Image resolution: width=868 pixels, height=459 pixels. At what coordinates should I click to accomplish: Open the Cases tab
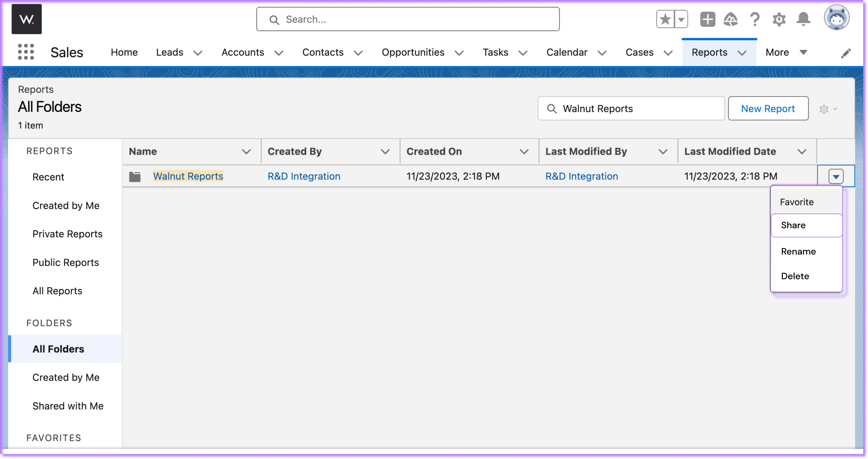(x=640, y=52)
